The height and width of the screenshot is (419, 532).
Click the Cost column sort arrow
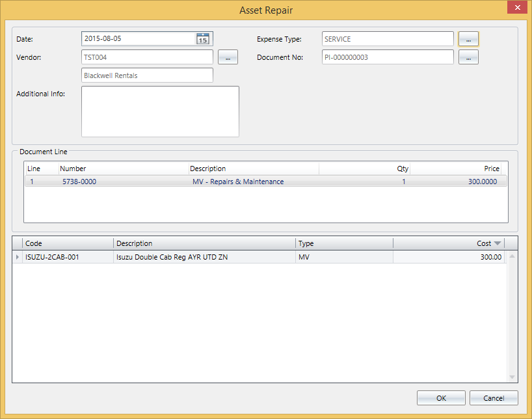click(498, 243)
